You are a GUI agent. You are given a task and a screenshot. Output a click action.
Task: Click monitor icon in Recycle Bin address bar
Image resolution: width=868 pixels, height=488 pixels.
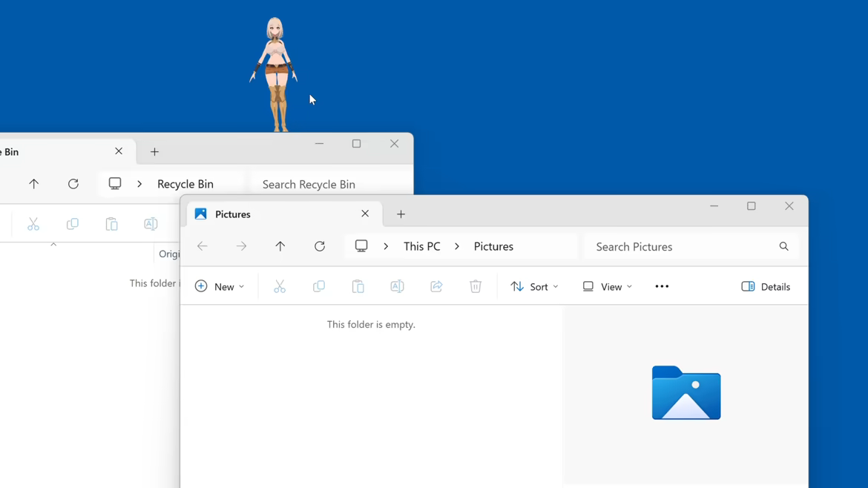point(114,184)
